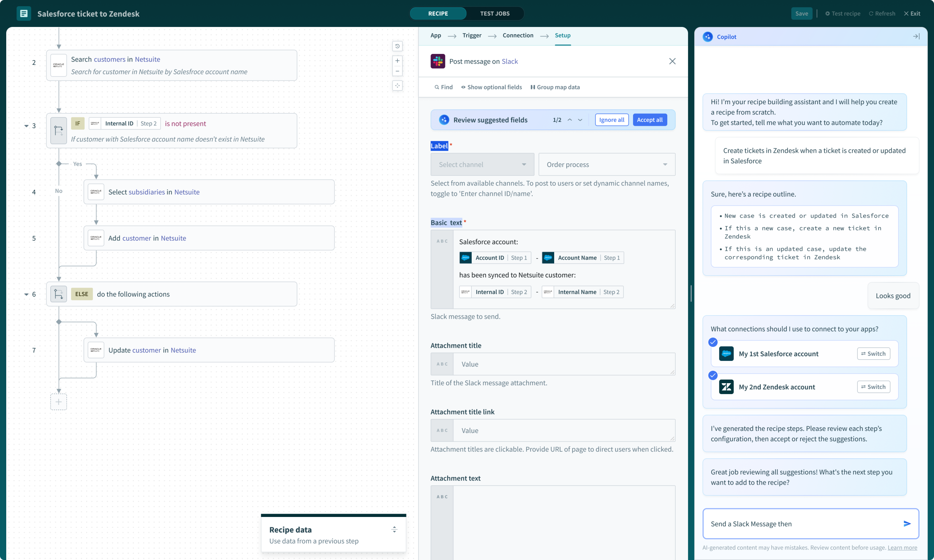This screenshot has height=560, width=934.
Task: Go to the App step tab
Action: 436,35
